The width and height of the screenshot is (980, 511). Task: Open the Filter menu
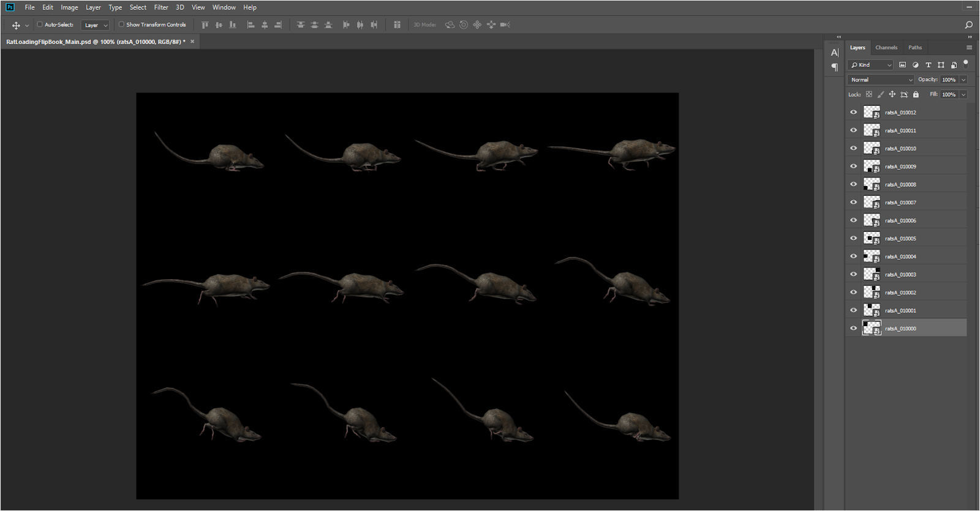click(161, 7)
